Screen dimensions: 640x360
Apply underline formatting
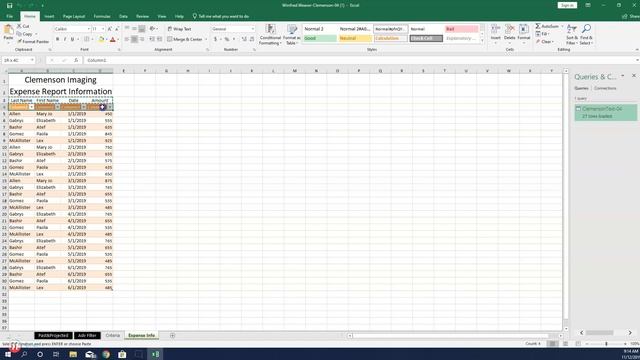pyautogui.click(x=72, y=40)
